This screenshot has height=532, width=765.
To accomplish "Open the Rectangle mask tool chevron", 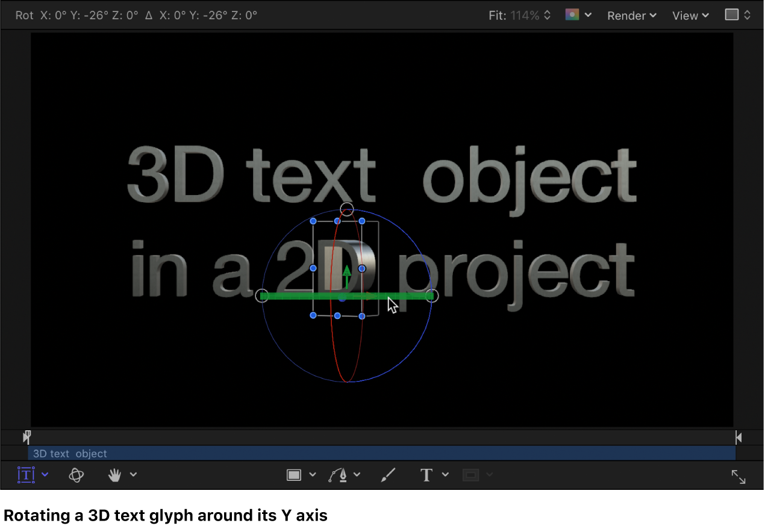I will [x=313, y=475].
